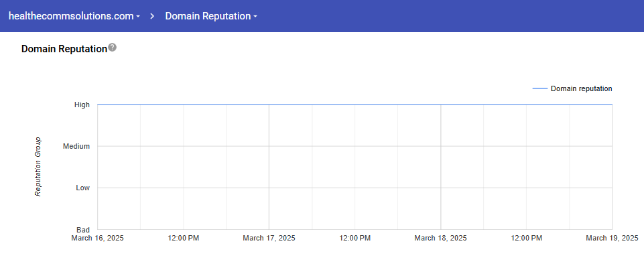Image resolution: width=644 pixels, height=270 pixels.
Task: Click the March 16, 2025 date label
Action: [97, 238]
